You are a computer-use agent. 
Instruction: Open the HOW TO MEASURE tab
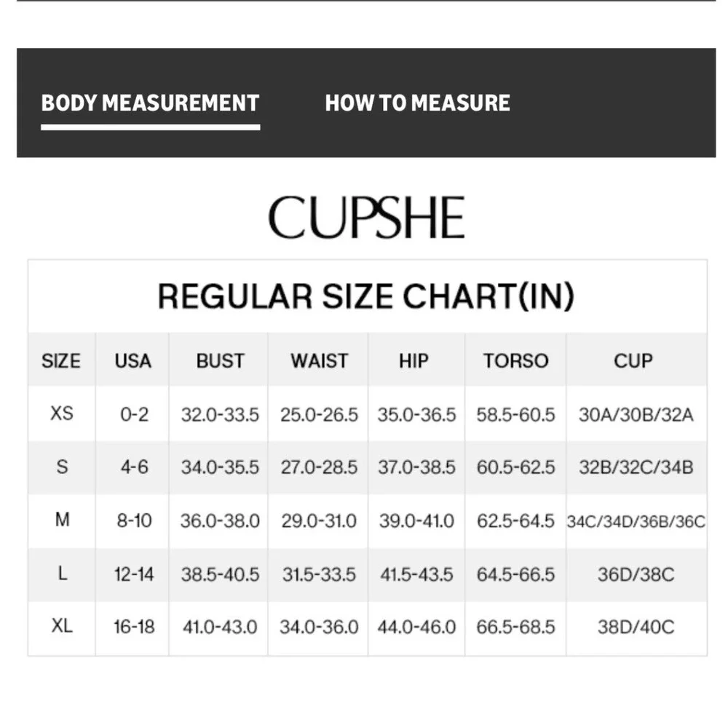point(417,103)
